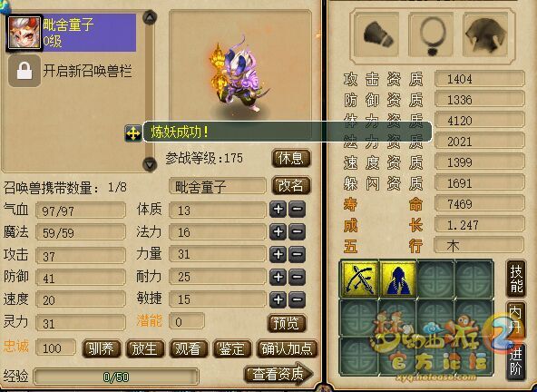Decrease 法力 with the minus button

pos(297,231)
